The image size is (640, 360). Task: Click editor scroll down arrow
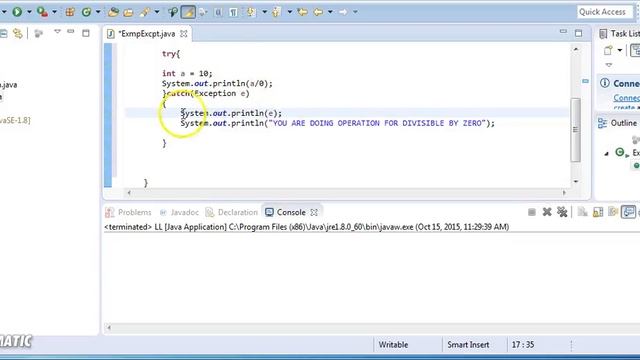tap(576, 181)
